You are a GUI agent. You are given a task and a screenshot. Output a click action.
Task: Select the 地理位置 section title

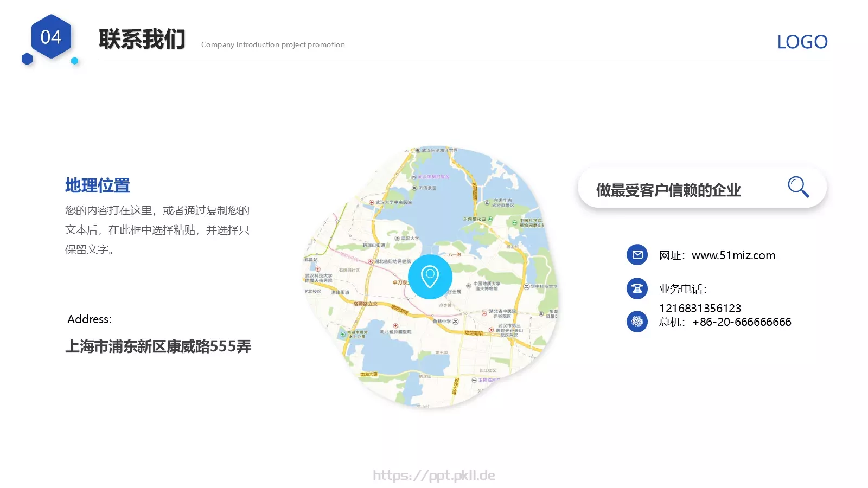(98, 185)
